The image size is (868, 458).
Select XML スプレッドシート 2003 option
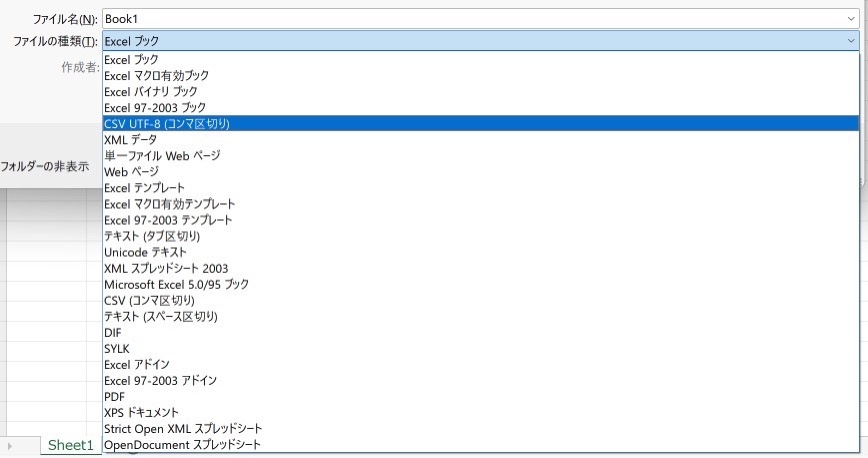pyautogui.click(x=480, y=268)
